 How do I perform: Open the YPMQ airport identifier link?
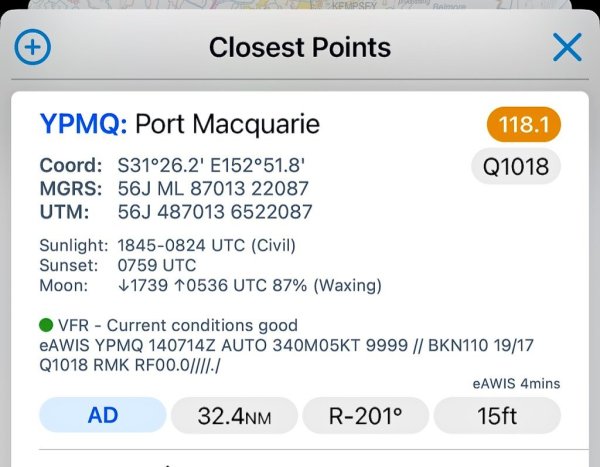(x=83, y=125)
